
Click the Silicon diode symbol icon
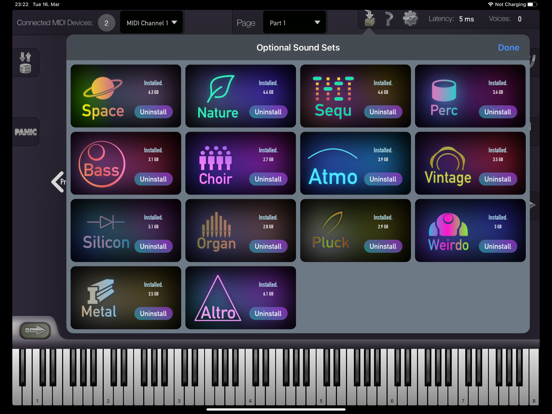pyautogui.click(x=106, y=222)
